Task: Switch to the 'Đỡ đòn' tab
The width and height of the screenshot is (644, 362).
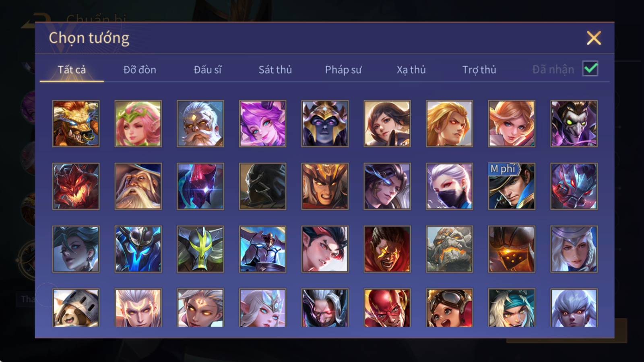Action: (x=140, y=70)
